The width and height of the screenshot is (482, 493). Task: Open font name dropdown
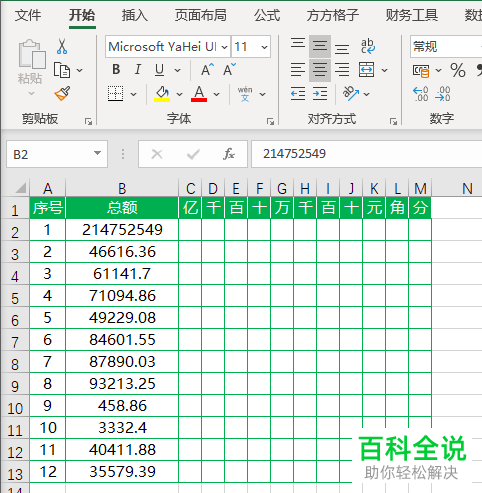225,47
